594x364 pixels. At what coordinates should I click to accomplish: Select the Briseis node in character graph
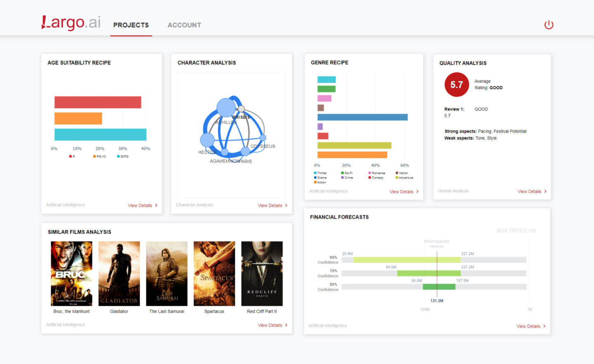coord(241,109)
